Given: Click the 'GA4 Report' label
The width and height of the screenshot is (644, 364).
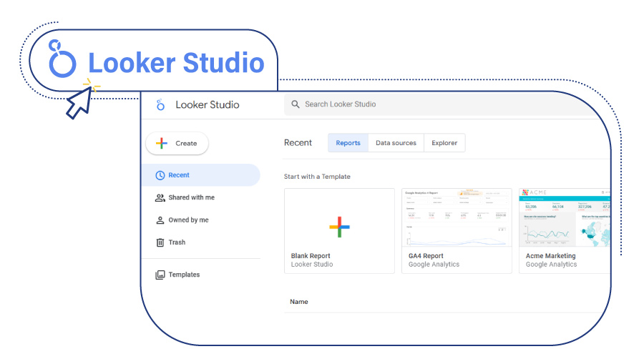Looking at the screenshot, I should pos(426,256).
